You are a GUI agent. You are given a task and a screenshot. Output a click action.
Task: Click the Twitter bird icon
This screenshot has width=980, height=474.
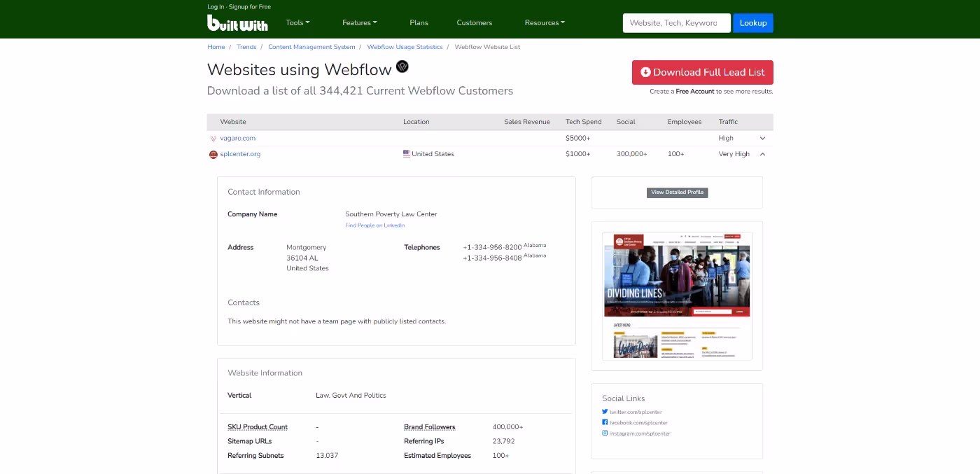[605, 412]
